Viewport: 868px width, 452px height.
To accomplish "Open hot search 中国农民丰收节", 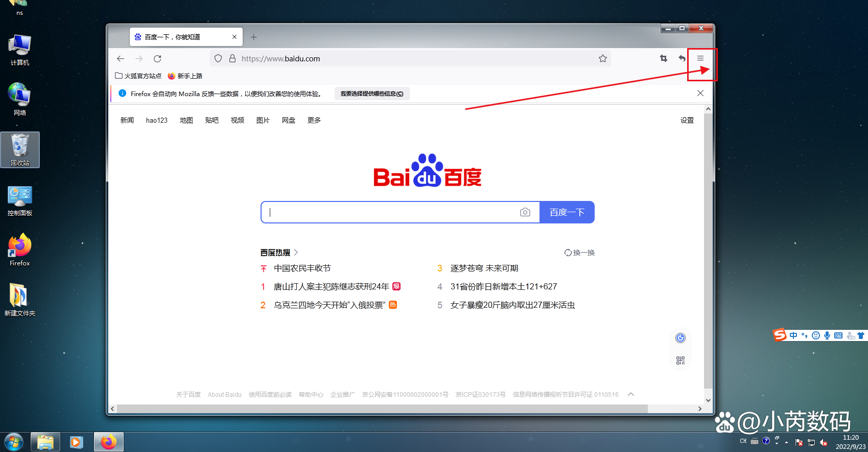I will coord(302,268).
